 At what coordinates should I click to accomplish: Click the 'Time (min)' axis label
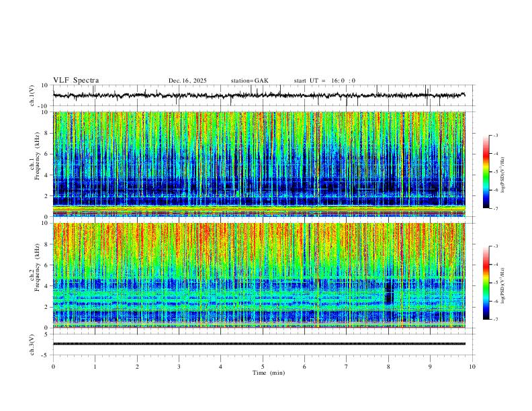click(269, 373)
